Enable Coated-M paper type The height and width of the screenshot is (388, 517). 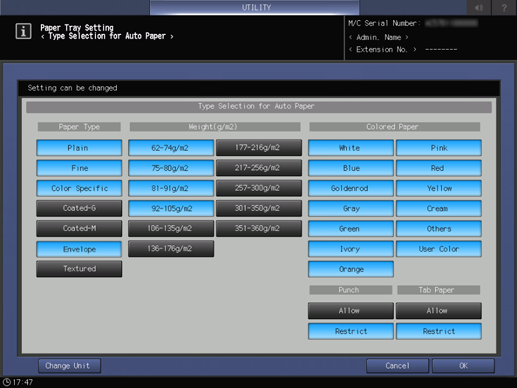tap(79, 229)
